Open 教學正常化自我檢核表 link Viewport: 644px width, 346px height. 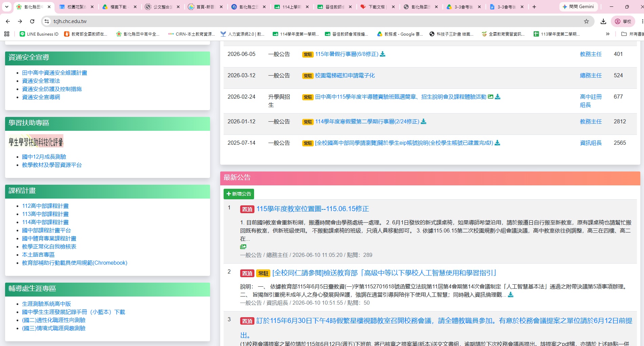pyautogui.click(x=49, y=247)
